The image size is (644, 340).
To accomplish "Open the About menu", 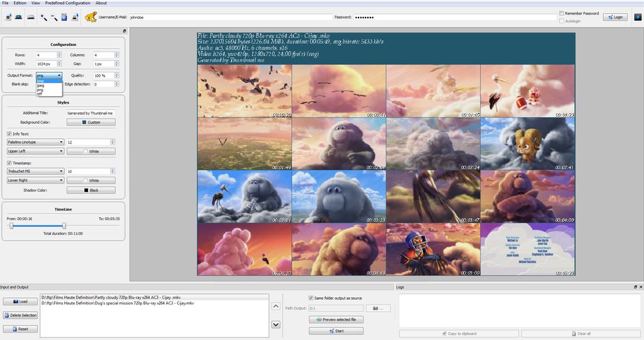I will pyautogui.click(x=101, y=3).
